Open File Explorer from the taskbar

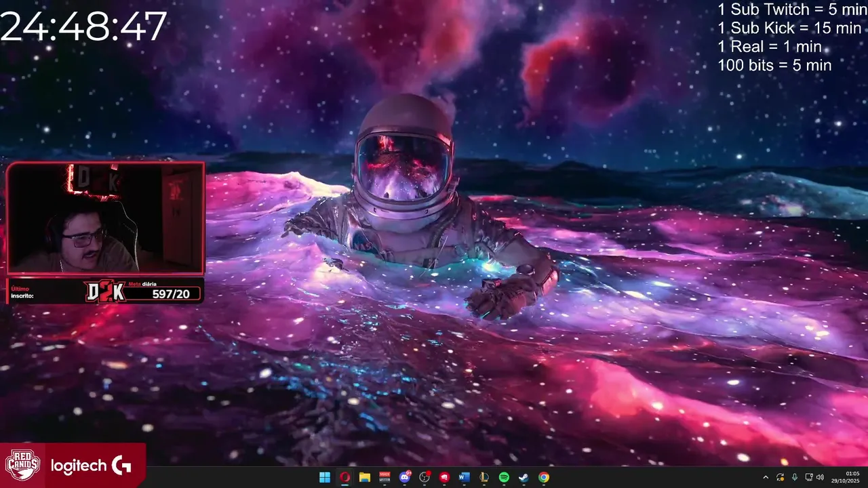click(364, 477)
